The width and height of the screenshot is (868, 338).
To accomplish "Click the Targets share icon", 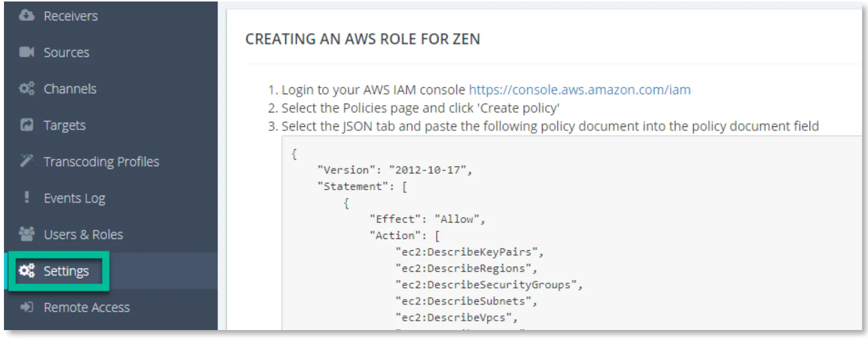I will point(27,125).
